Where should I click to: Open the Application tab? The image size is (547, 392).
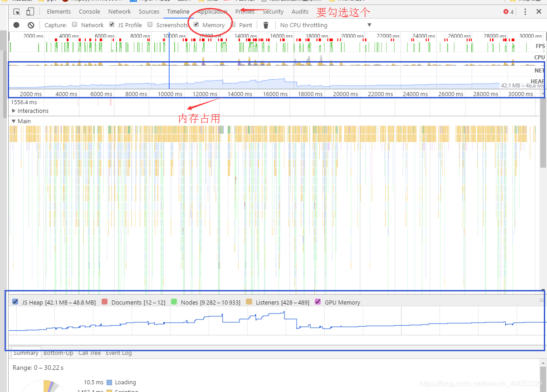(x=212, y=12)
